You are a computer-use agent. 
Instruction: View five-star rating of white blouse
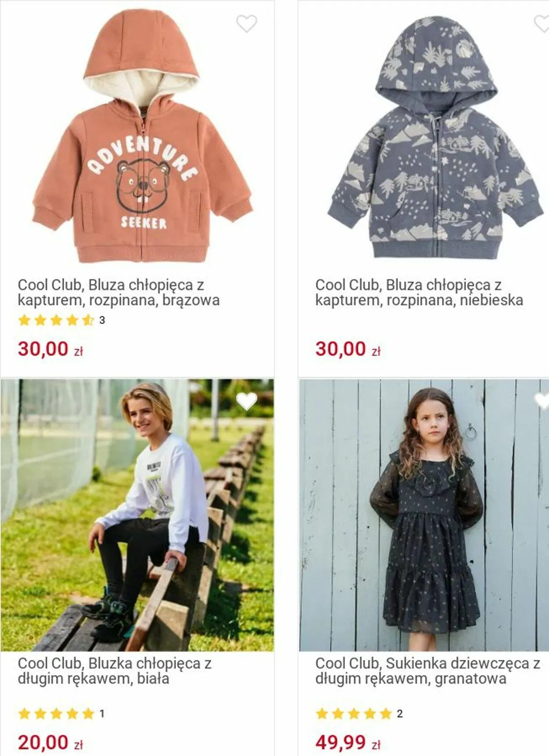tap(56, 714)
